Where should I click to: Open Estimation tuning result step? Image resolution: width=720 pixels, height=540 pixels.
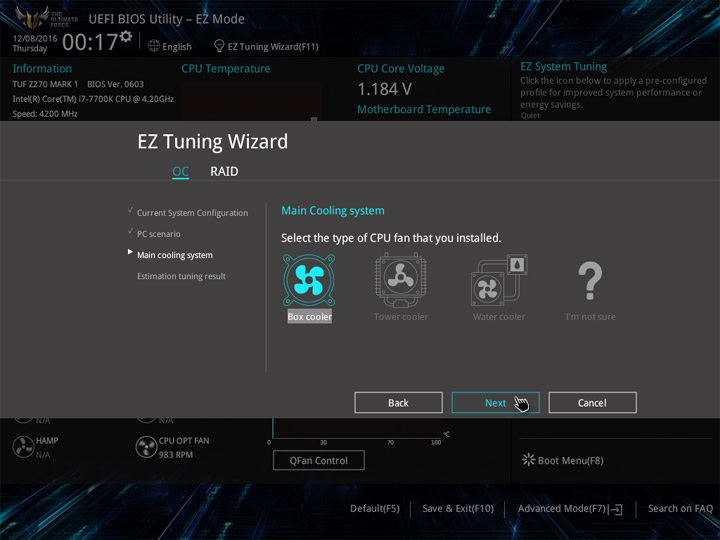coord(181,276)
